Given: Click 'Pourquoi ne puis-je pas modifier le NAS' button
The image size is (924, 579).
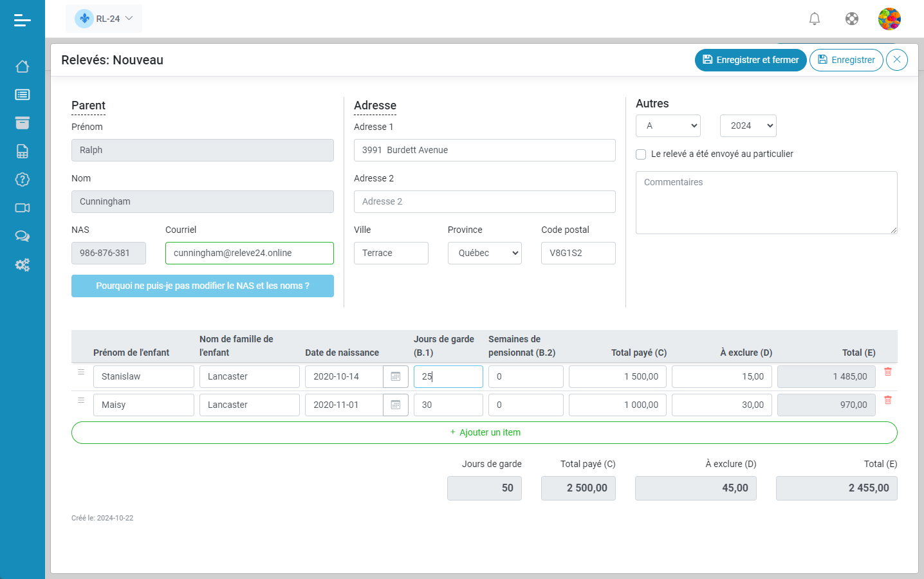Looking at the screenshot, I should (202, 286).
